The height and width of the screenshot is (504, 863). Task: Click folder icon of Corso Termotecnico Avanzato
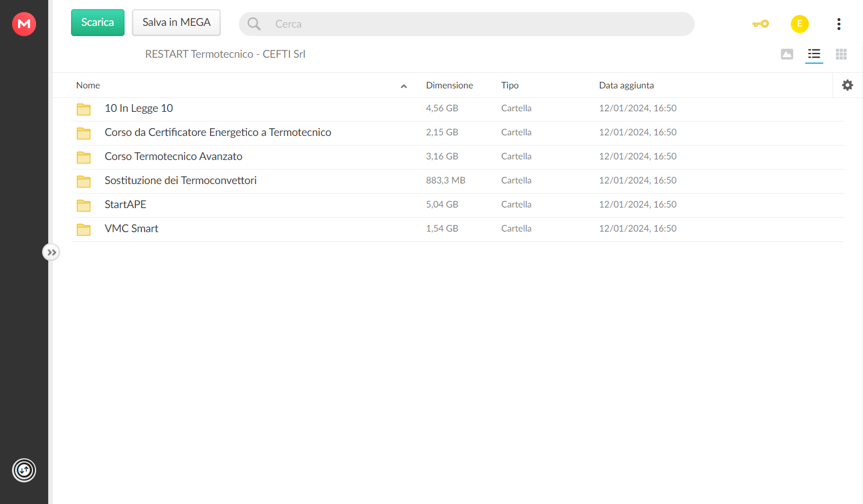pyautogui.click(x=84, y=157)
